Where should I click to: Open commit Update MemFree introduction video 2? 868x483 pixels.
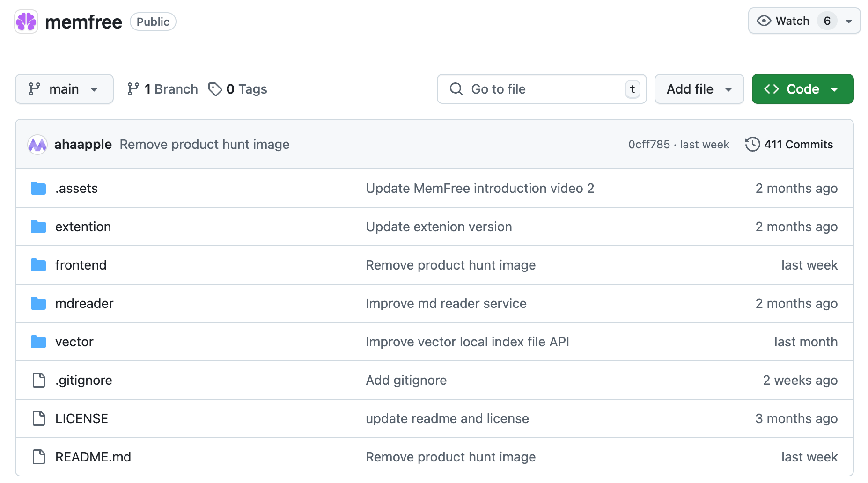click(x=480, y=188)
